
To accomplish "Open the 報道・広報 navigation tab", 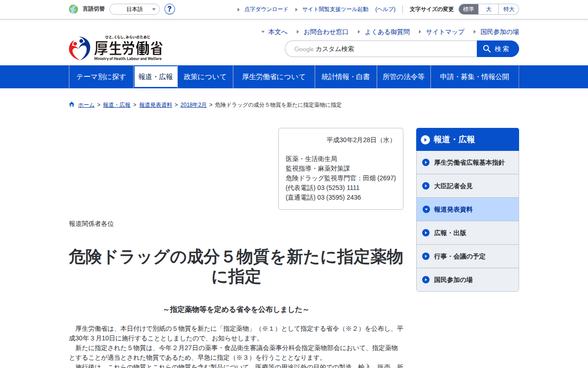I will click(156, 77).
